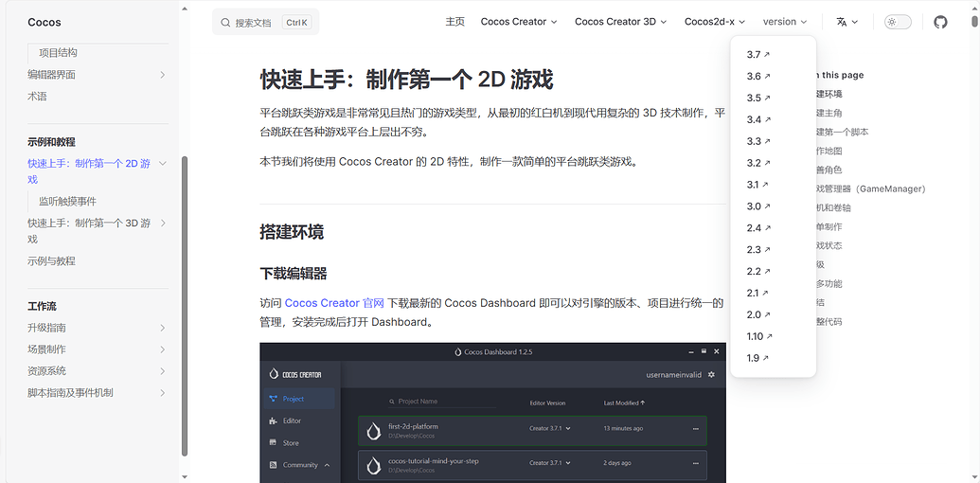This screenshot has height=483, width=980.
Task: Open the GitHub repository icon
Action: click(940, 22)
